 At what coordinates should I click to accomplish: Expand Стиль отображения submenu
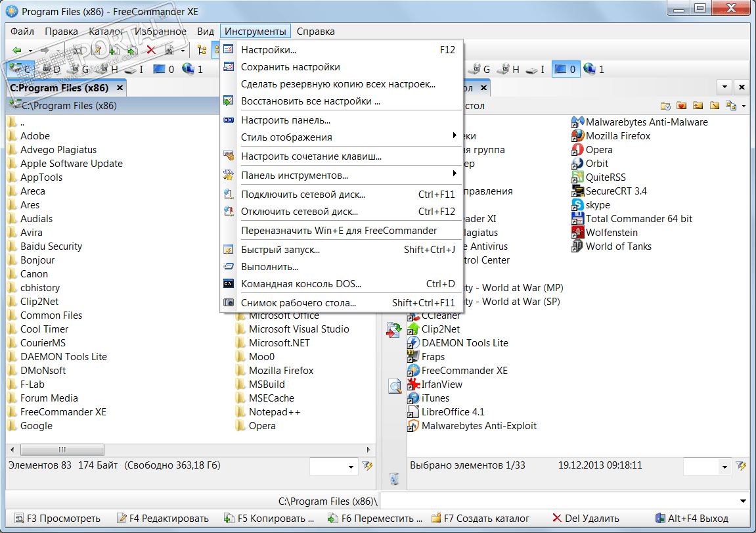[342, 137]
